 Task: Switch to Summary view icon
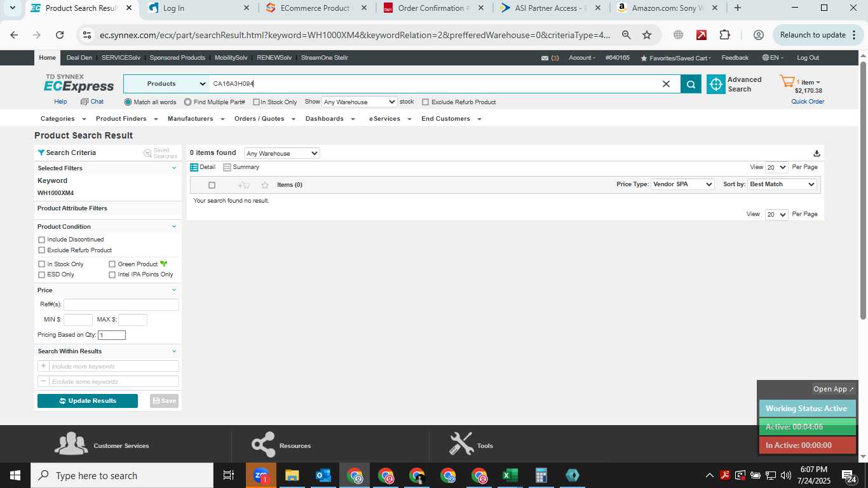pyautogui.click(x=227, y=167)
